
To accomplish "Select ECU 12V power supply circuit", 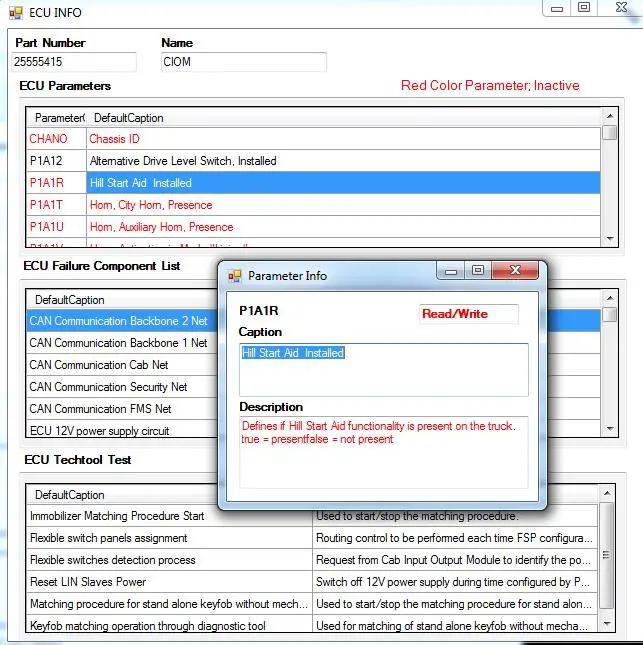I will coord(122,429).
